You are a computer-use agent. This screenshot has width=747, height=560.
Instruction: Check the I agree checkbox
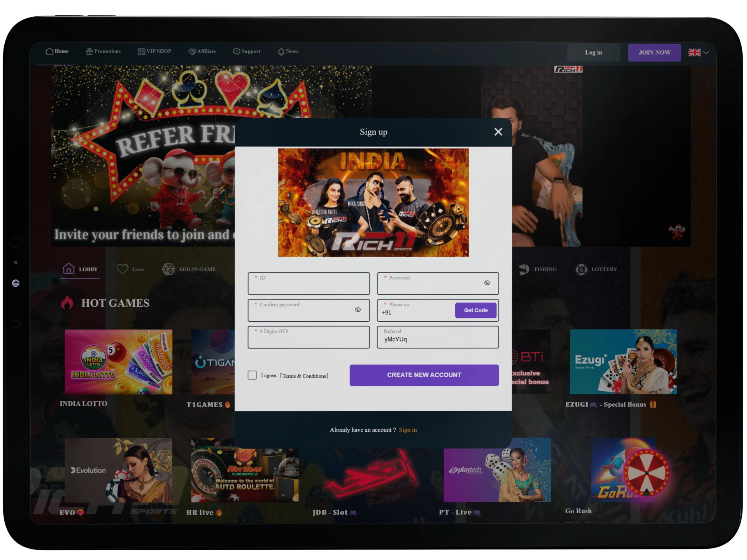pyautogui.click(x=252, y=375)
